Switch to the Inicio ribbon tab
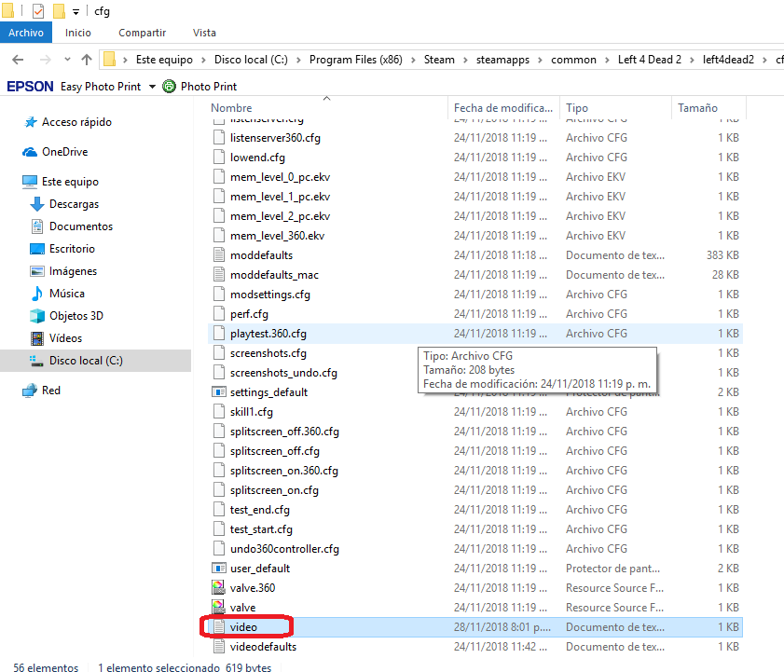784x672 pixels. point(78,33)
